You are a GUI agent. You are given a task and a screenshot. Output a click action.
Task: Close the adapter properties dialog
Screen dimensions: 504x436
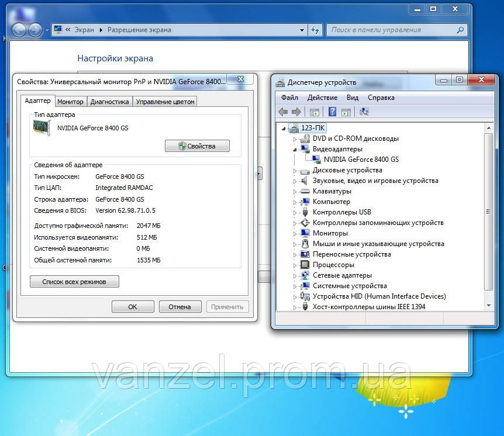240,79
